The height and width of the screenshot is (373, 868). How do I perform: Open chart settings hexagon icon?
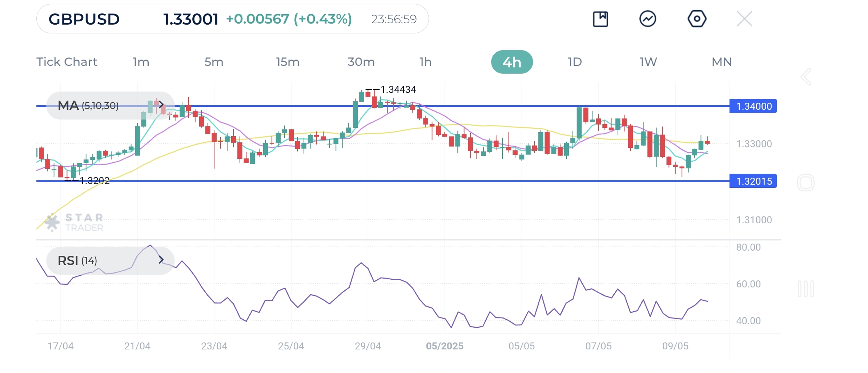pyautogui.click(x=697, y=19)
